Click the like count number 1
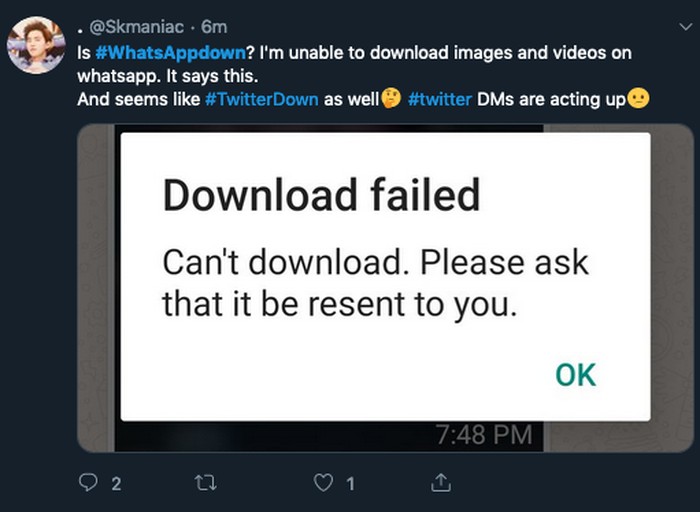 click(350, 485)
